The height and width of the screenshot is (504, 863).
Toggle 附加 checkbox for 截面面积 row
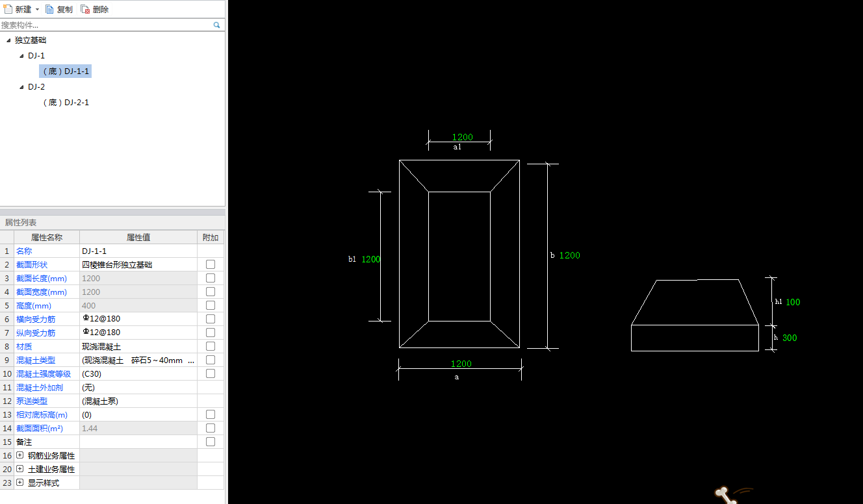click(211, 428)
